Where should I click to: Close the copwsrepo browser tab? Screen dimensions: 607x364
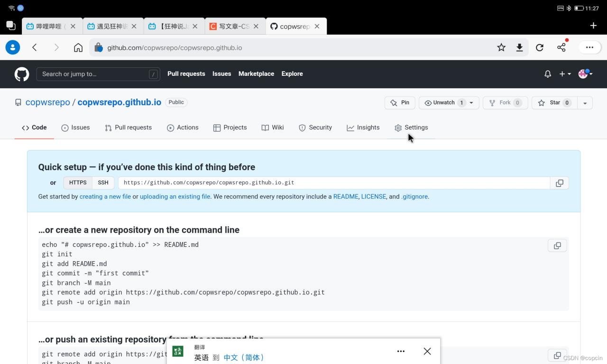point(317,27)
